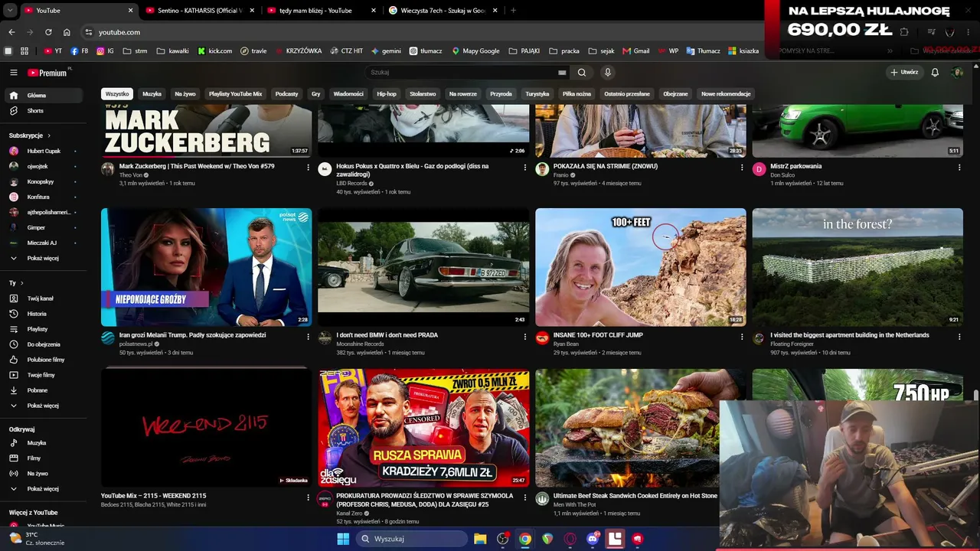Open Twoje filmy in the sidebar
The width and height of the screenshot is (980, 551).
tap(42, 375)
